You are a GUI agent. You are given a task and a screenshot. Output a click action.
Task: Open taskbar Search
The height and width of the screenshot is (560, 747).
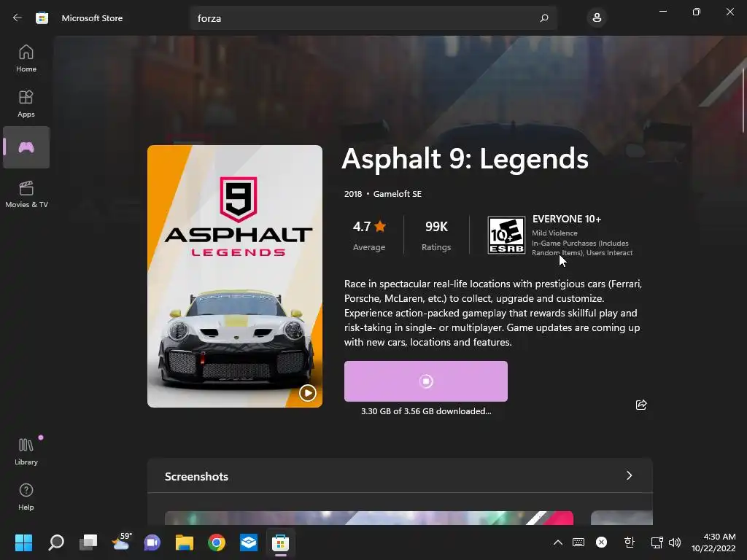pos(56,542)
